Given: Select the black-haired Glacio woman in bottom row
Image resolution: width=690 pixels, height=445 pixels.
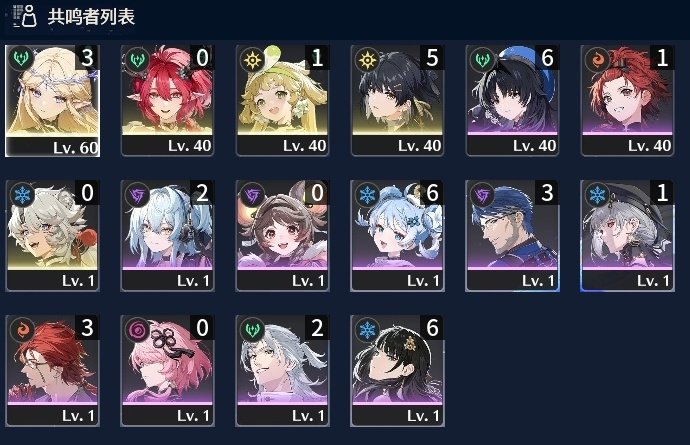Looking at the screenshot, I should pyautogui.click(x=397, y=371).
